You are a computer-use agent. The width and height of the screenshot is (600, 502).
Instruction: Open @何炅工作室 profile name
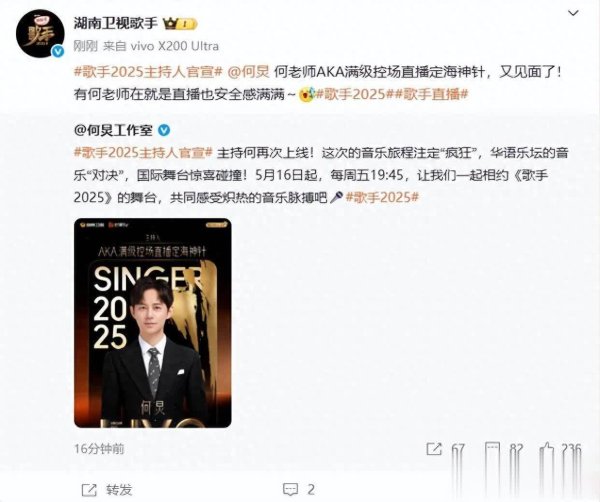(x=113, y=130)
